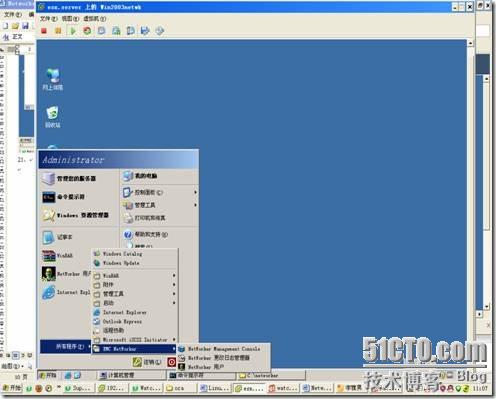Click the save icon in background Word window
The image size is (496, 399).
(25, 26)
